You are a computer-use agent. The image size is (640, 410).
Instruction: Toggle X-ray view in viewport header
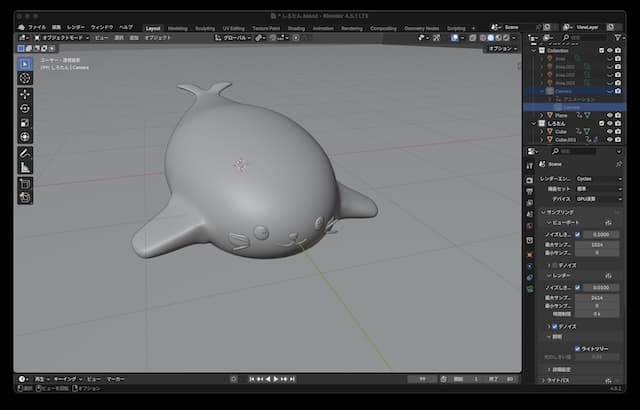tap(472, 38)
